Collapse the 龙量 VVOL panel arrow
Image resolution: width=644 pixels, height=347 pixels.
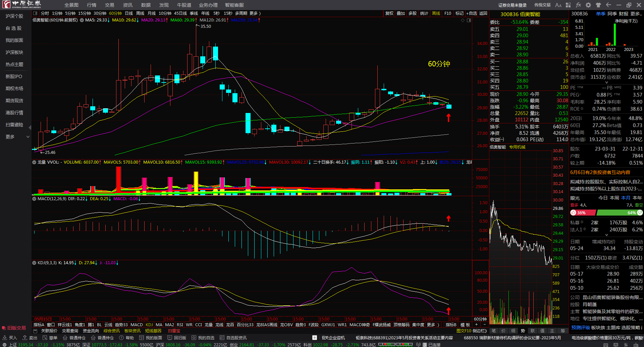(x=34, y=162)
